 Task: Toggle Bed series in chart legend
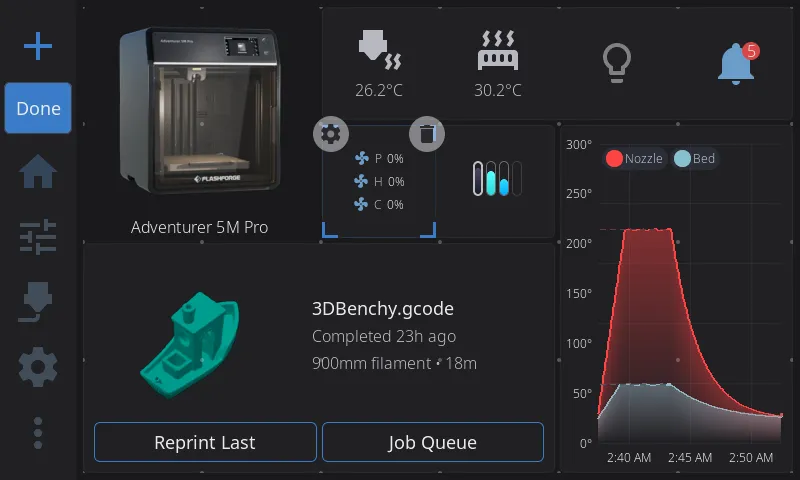(694, 159)
